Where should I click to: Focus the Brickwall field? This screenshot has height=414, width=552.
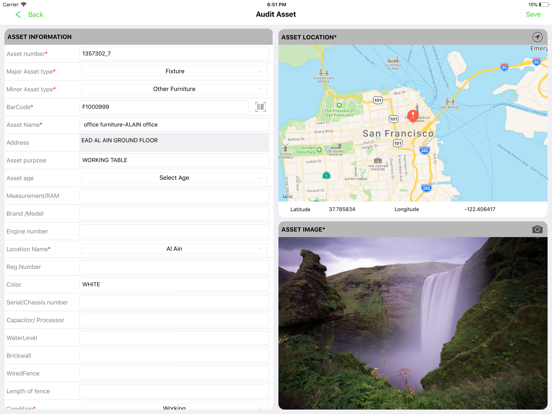(x=174, y=356)
